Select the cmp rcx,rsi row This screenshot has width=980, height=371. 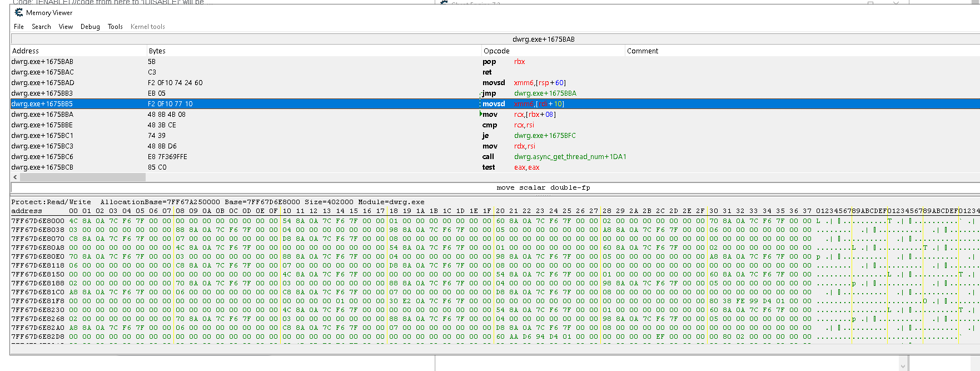[495, 125]
